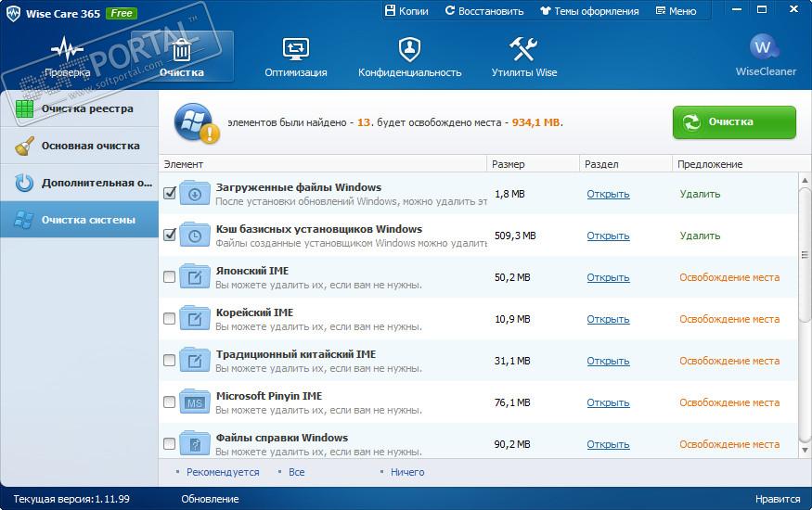Uncheck Загруженные файлы Windows checkbox

169,193
